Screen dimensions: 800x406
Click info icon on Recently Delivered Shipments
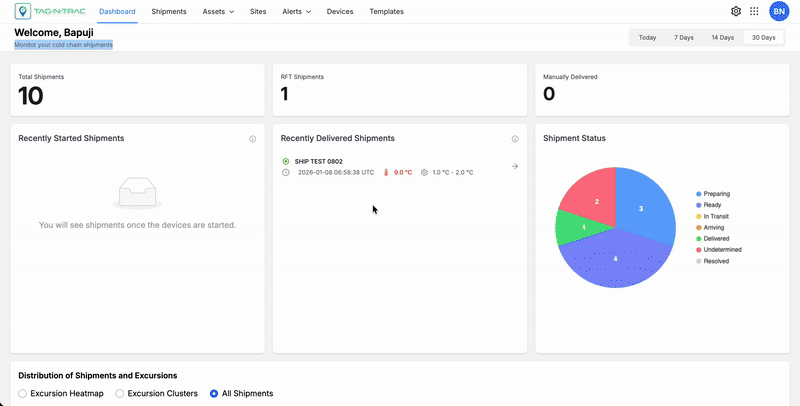coord(515,139)
